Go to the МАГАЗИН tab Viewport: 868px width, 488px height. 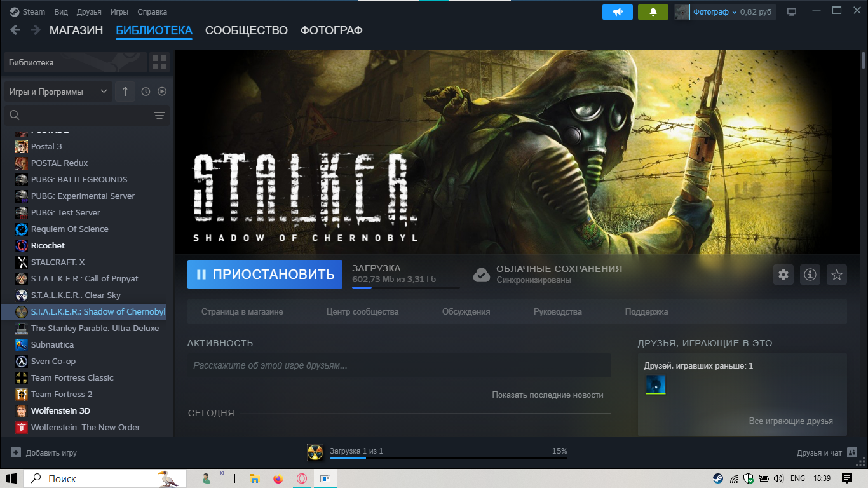point(76,30)
